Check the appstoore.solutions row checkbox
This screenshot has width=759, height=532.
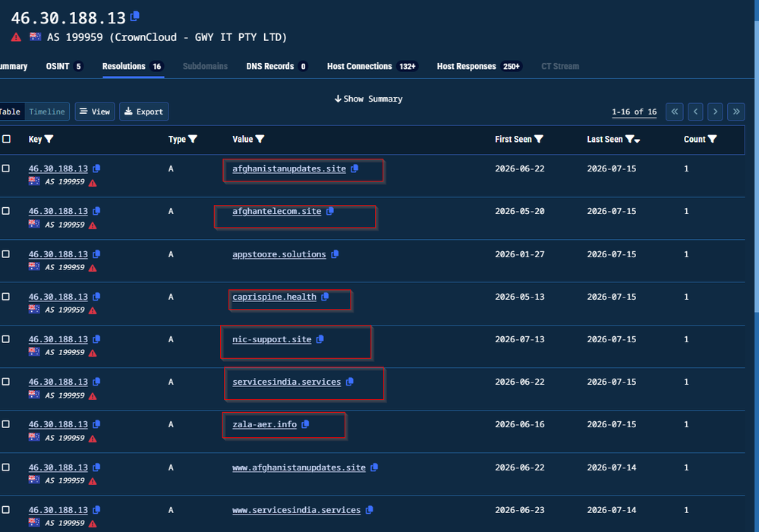(6, 254)
